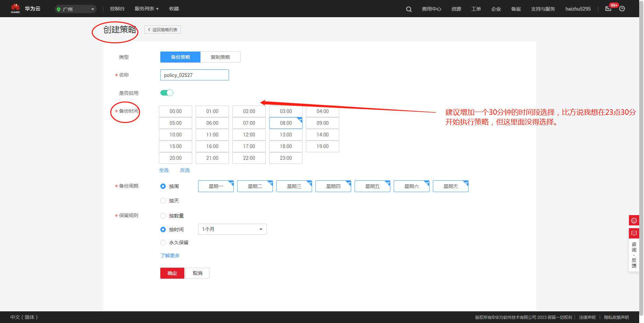Image resolution: width=644 pixels, height=323 pixels.
Task: Toggle 星期五 weekday
Action: pos(372,186)
